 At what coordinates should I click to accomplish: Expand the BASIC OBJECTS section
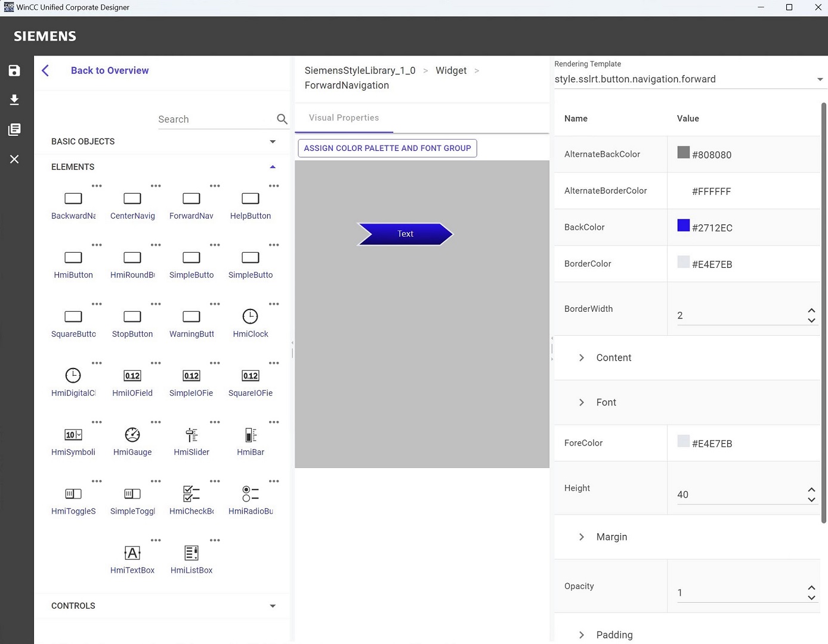273,142
